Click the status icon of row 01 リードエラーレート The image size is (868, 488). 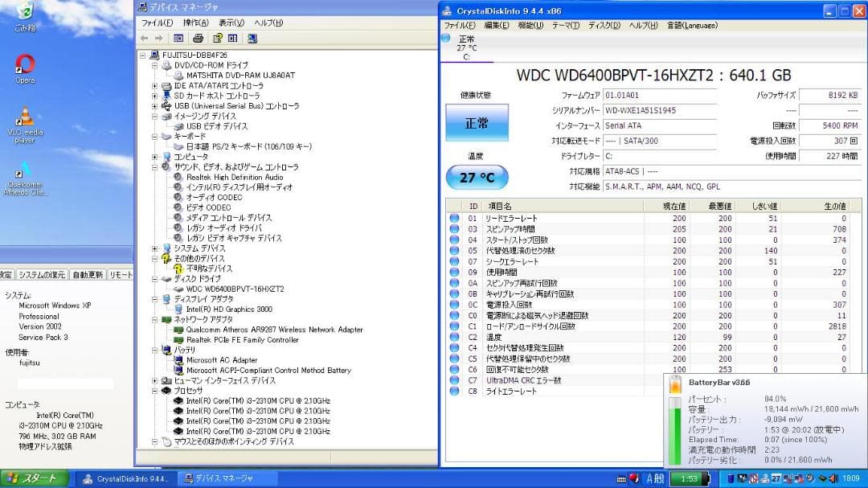click(454, 218)
